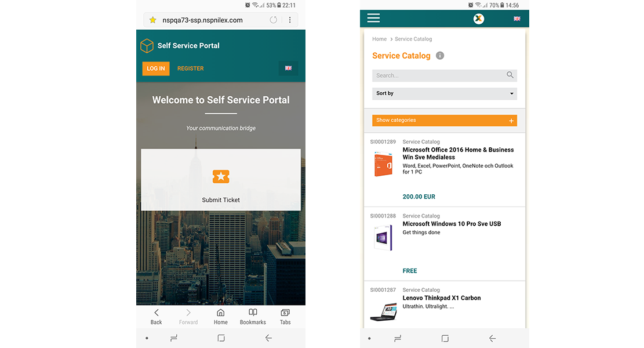This screenshot has height=348, width=644.
Task: Tap the bookmark star in the URL bar
Action: [x=153, y=20]
